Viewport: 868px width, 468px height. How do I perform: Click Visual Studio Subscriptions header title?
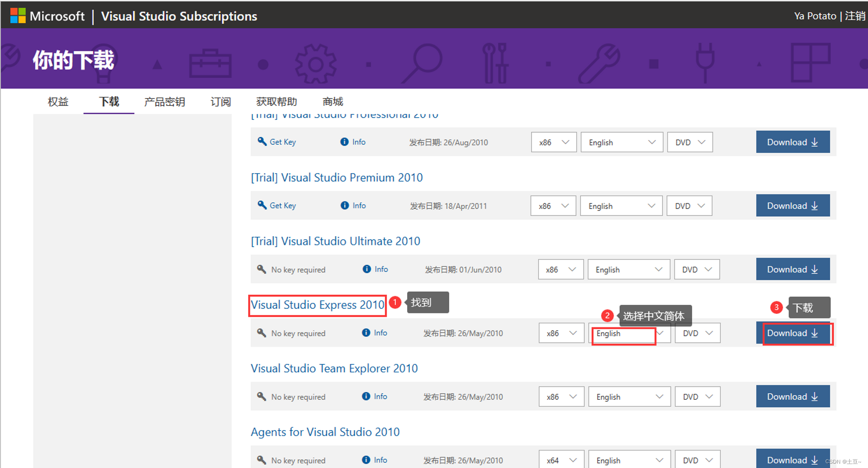(x=179, y=16)
